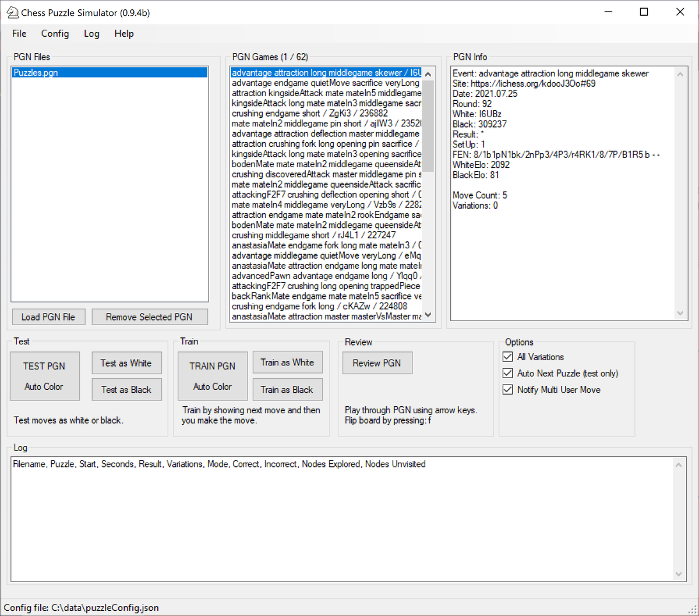This screenshot has width=699, height=616.
Task: Click Train as White button
Action: tap(287, 362)
